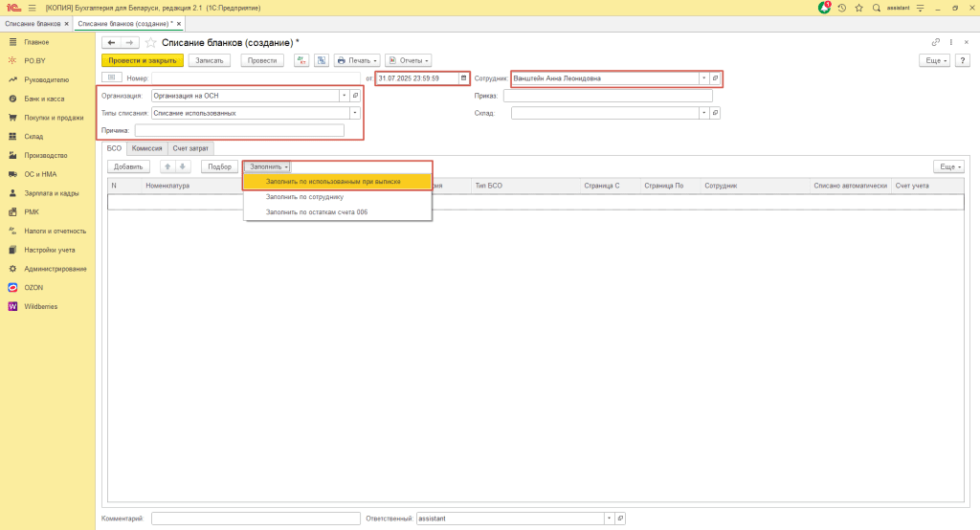Switch to the БСО tab
Screen dimensions: 980x530
tap(114, 148)
